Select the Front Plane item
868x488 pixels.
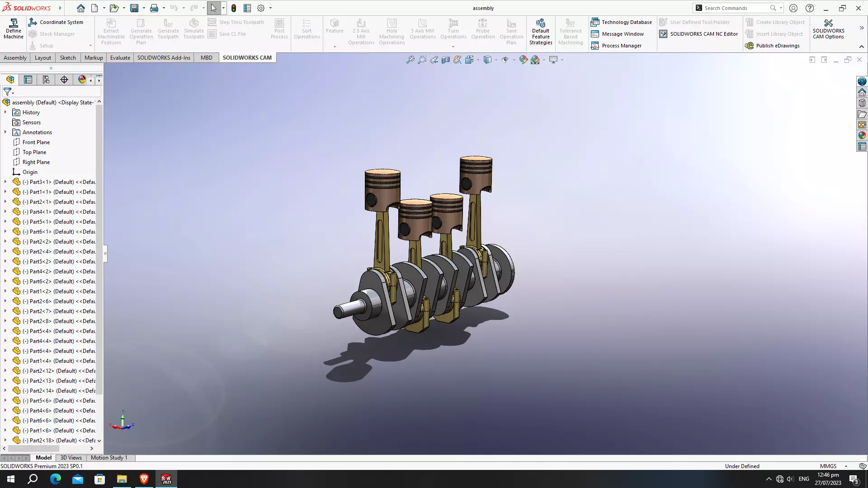(36, 142)
